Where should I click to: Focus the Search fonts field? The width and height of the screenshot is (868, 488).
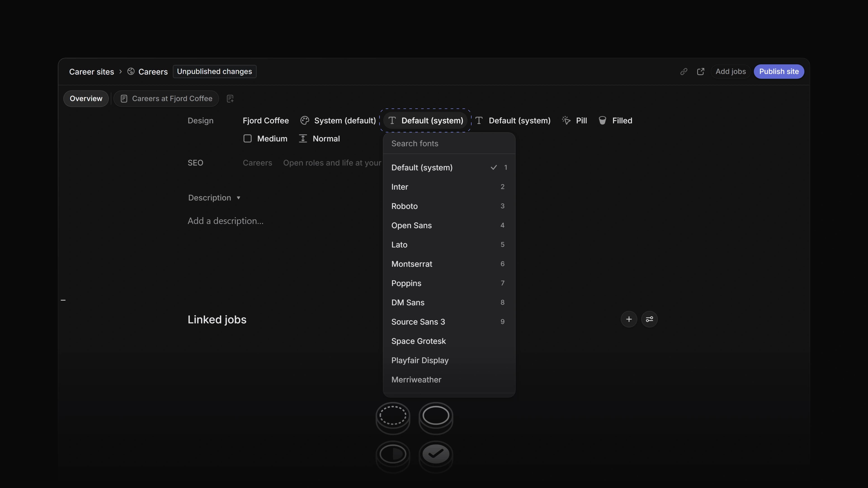pyautogui.click(x=449, y=143)
